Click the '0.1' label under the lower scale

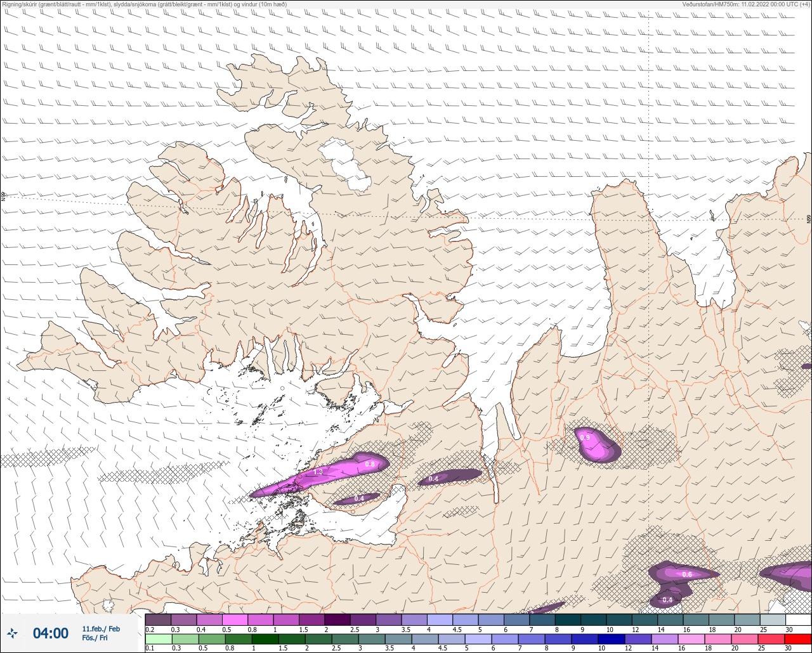point(150,649)
